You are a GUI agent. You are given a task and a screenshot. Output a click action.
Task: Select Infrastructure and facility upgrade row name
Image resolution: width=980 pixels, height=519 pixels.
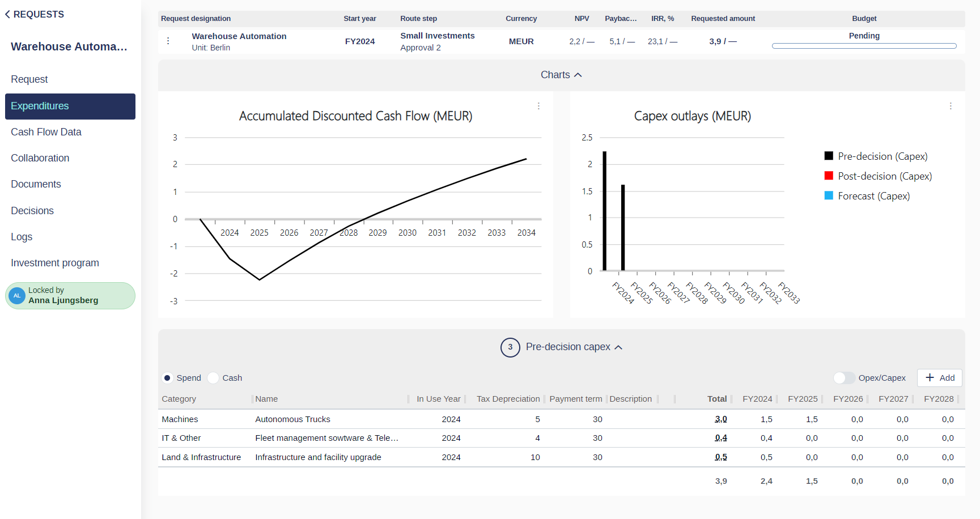[x=318, y=457]
